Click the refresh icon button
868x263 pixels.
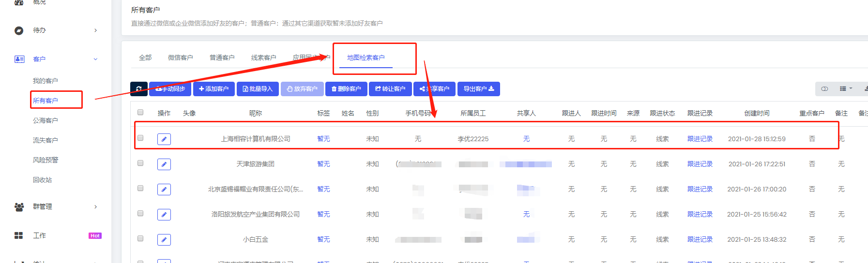click(x=139, y=89)
